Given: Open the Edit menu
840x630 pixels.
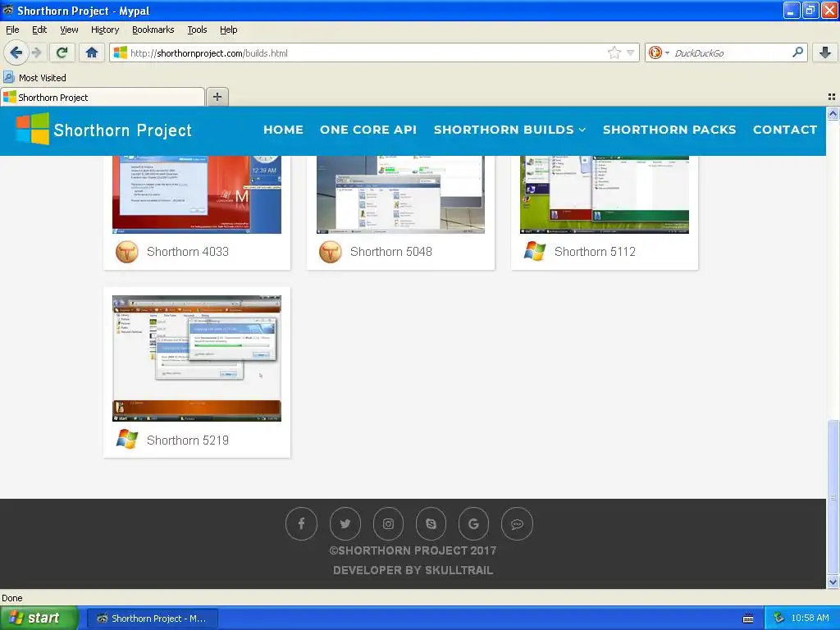Looking at the screenshot, I should 39,30.
